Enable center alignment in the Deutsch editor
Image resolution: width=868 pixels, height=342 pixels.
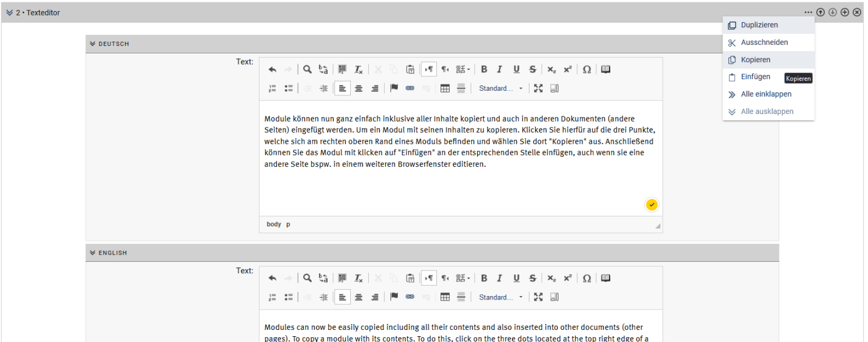tap(359, 88)
